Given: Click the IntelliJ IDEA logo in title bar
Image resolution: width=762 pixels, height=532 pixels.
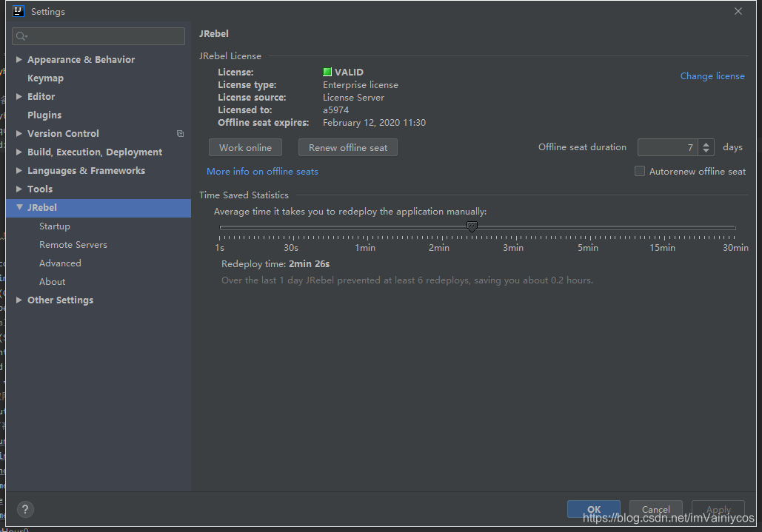Looking at the screenshot, I should click(x=19, y=10).
